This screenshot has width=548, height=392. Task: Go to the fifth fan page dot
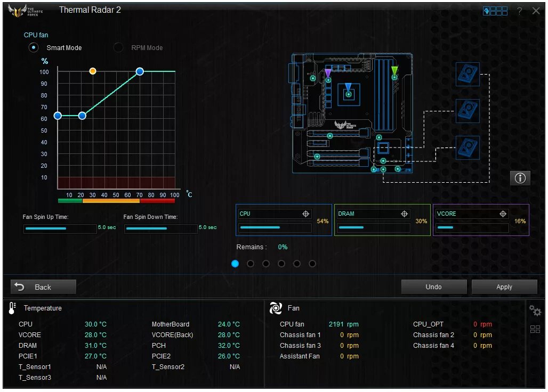pyautogui.click(x=297, y=264)
